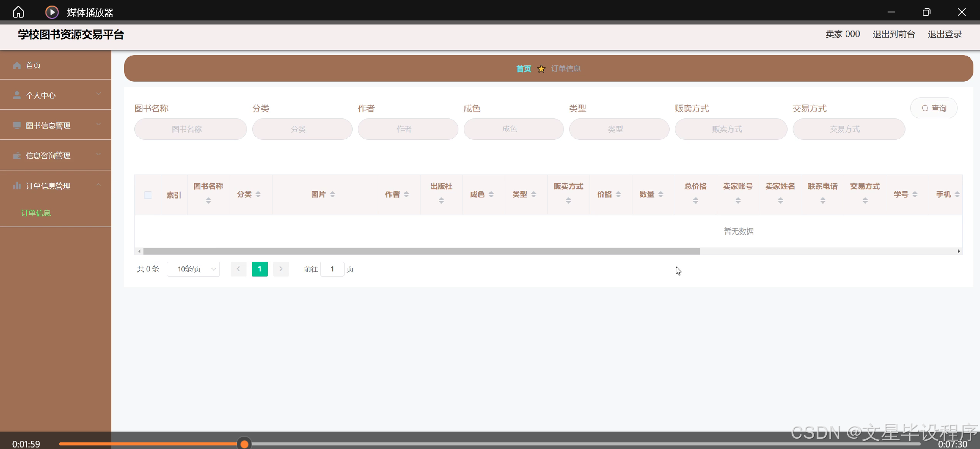This screenshot has width=980, height=449.
Task: Click the 查询 search button
Action: tap(934, 108)
